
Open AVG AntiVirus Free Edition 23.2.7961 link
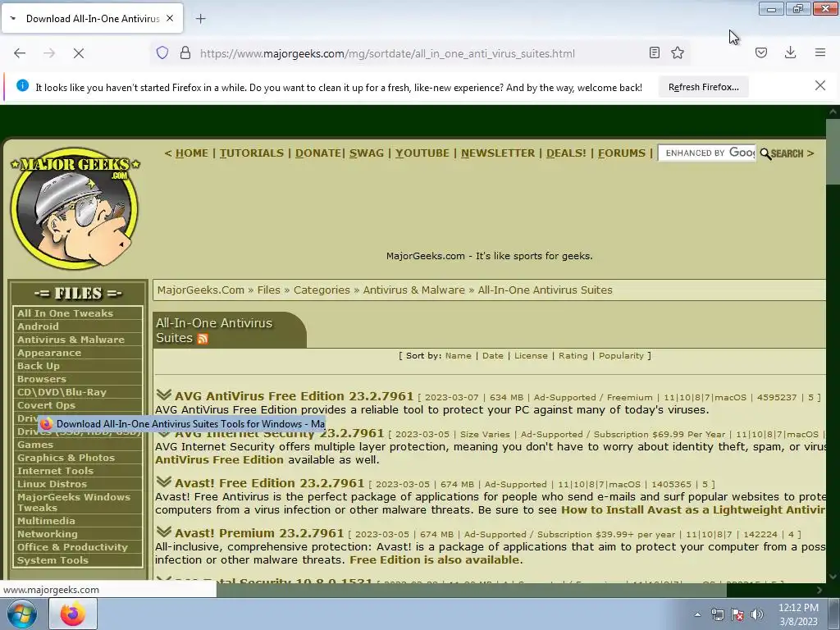pos(294,396)
